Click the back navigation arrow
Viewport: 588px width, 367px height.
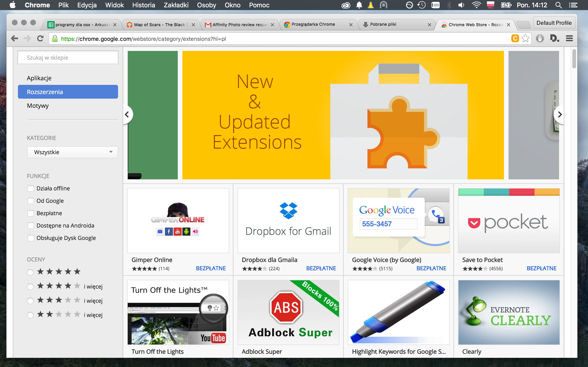point(14,38)
